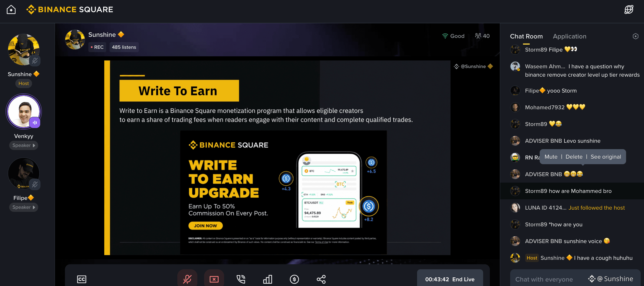Viewport: 644px width, 286px height.
Task: Click 'Filipe yooo Storm' chat message
Action: (551, 91)
